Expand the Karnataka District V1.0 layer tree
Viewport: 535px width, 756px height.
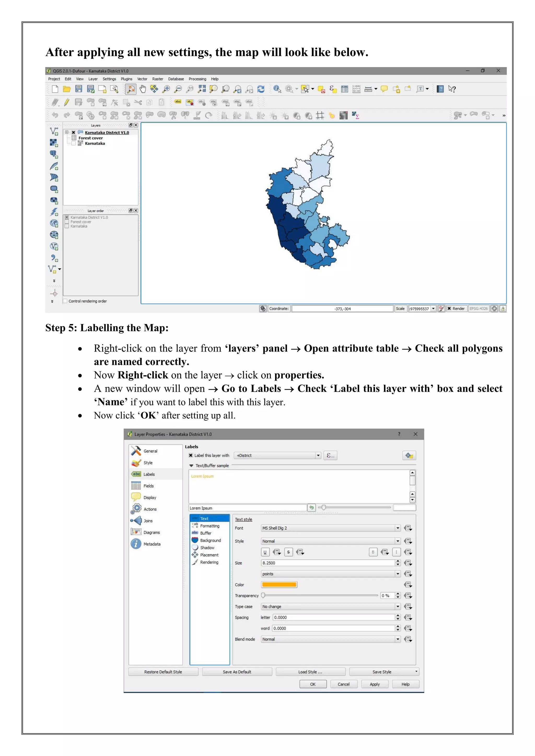67,132
